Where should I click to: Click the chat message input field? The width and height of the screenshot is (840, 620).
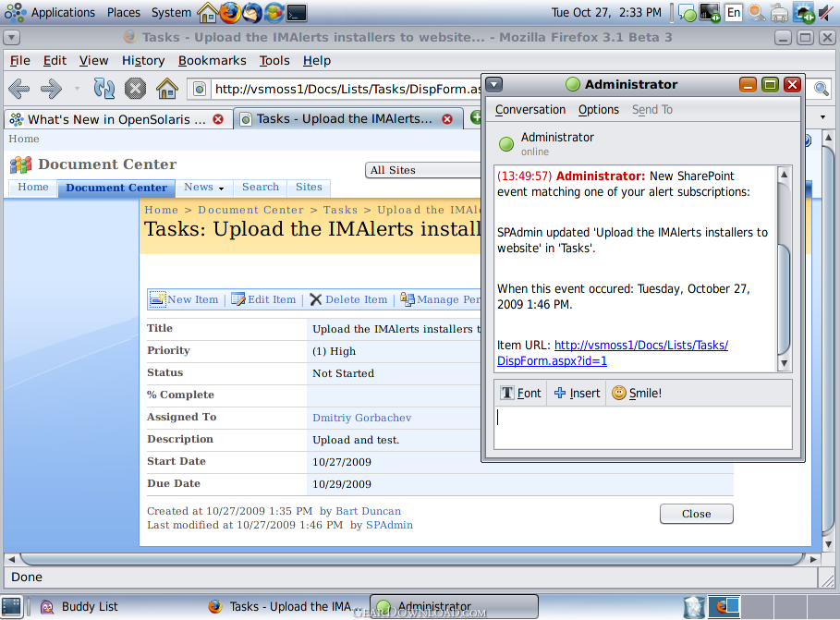(642, 428)
